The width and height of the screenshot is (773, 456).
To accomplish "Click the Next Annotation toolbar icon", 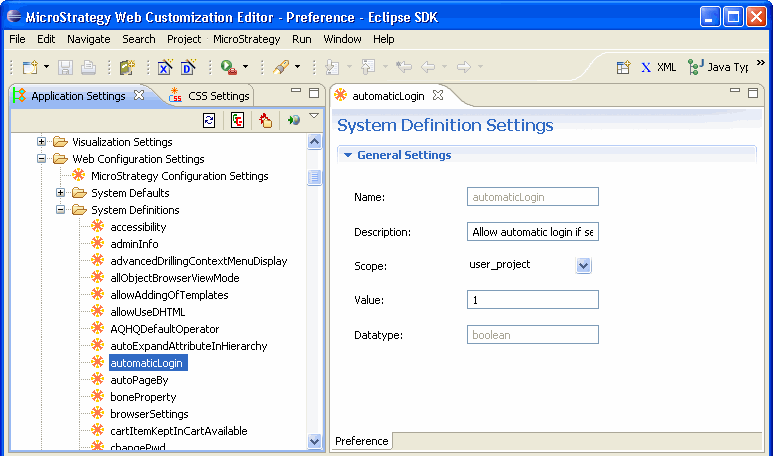I will [x=333, y=67].
